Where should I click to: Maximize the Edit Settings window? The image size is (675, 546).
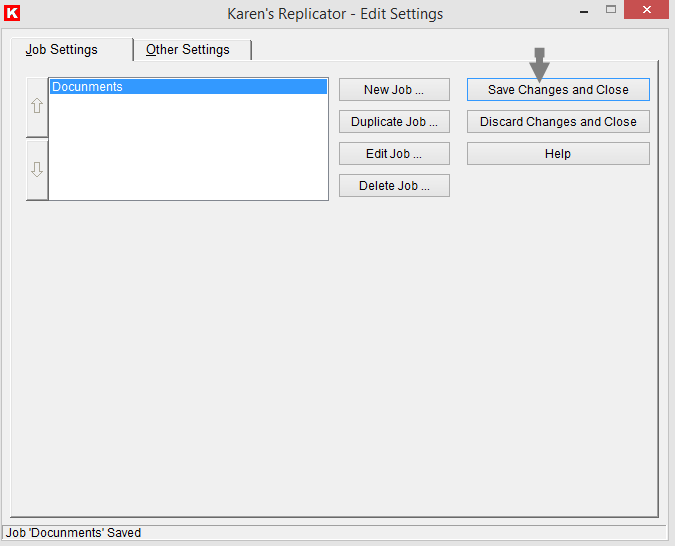coord(610,9)
